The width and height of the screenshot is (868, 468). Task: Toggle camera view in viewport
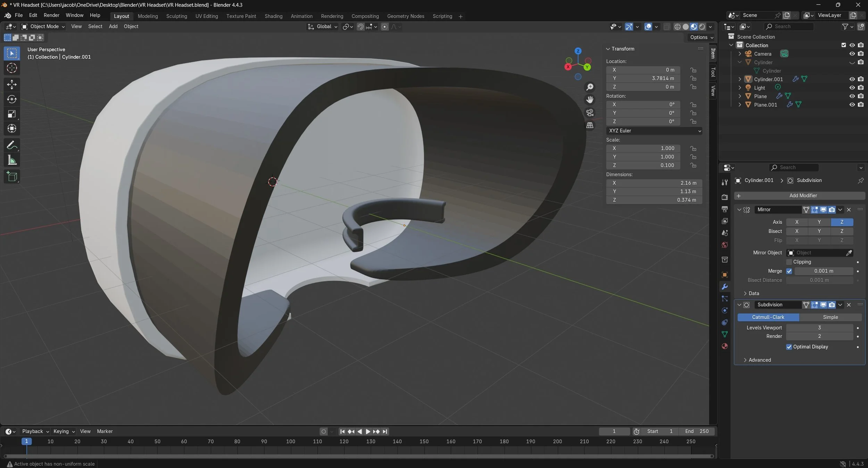click(590, 113)
